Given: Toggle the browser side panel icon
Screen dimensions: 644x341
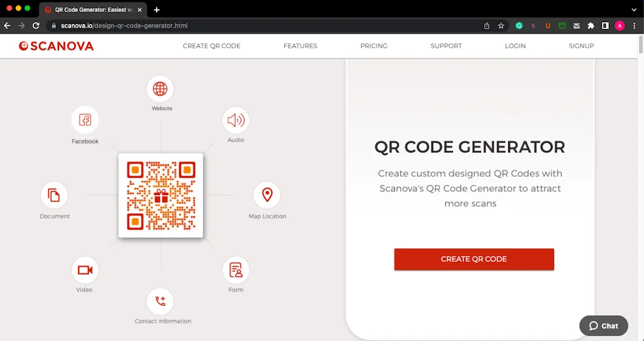Looking at the screenshot, I should [605, 25].
